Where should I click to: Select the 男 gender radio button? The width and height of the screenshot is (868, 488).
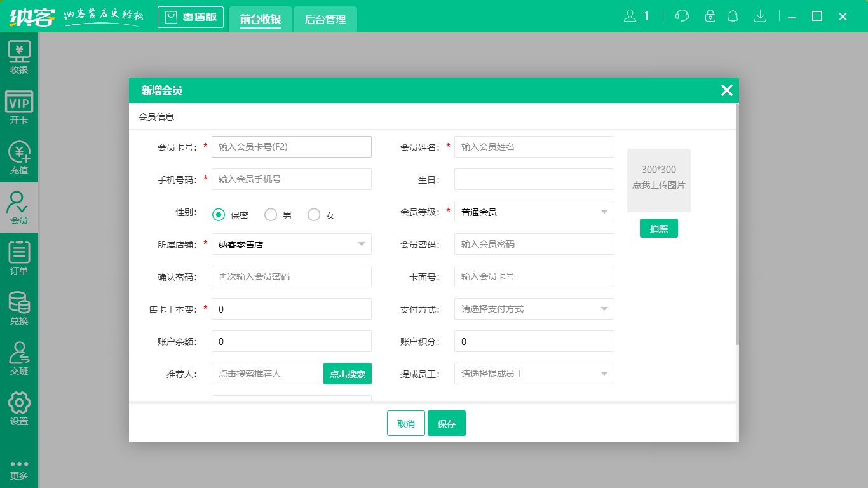pos(270,214)
